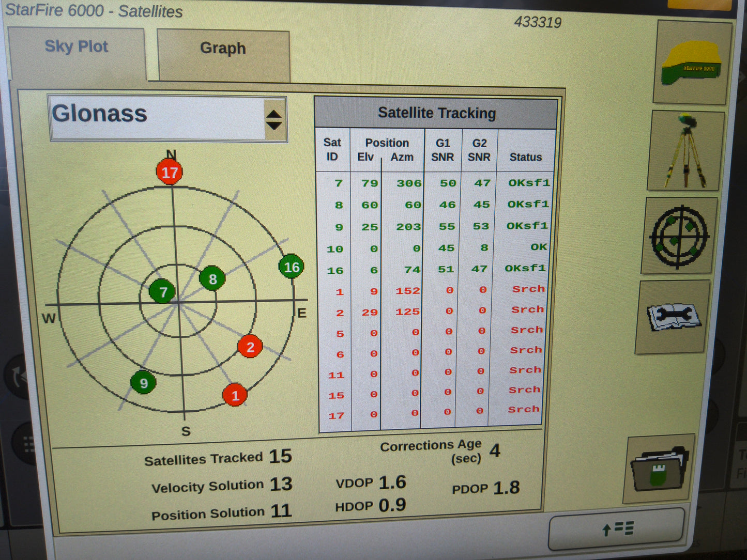Open the folder with memory card icon
Screen dimensions: 747x560
tap(659, 469)
